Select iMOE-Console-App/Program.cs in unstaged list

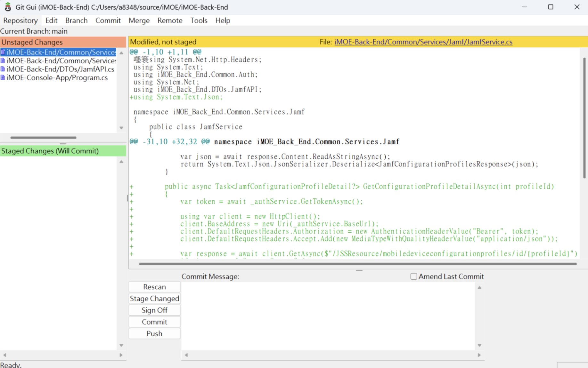[x=57, y=78]
